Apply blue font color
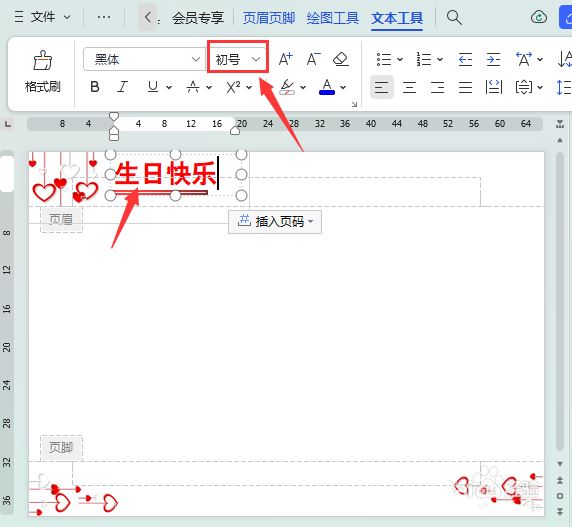This screenshot has height=527, width=572. tap(327, 87)
